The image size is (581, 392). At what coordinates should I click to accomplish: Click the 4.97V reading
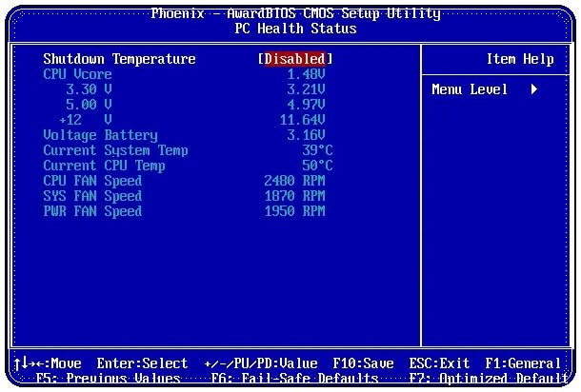(x=306, y=105)
